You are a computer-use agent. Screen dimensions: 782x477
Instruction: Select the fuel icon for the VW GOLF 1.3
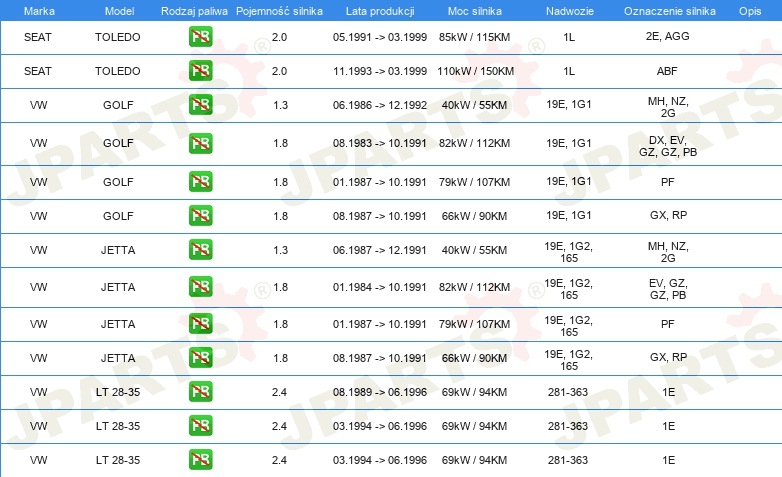[x=200, y=105]
